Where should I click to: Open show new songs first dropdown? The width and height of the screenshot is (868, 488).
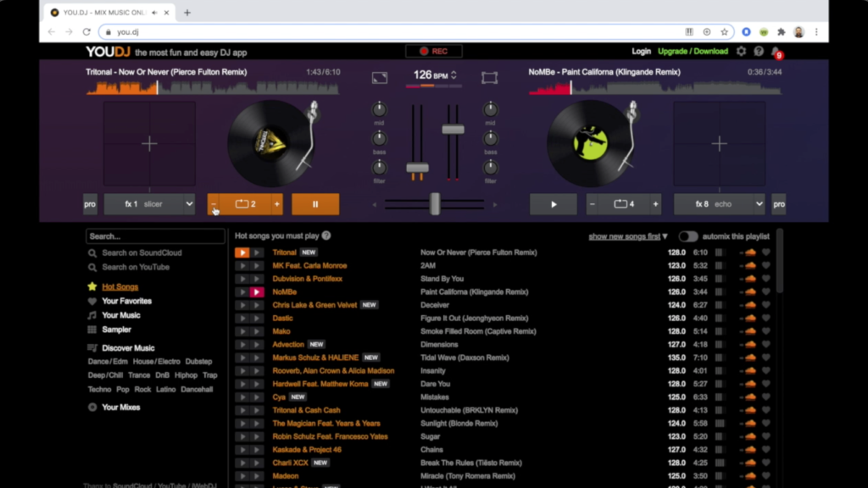point(628,236)
